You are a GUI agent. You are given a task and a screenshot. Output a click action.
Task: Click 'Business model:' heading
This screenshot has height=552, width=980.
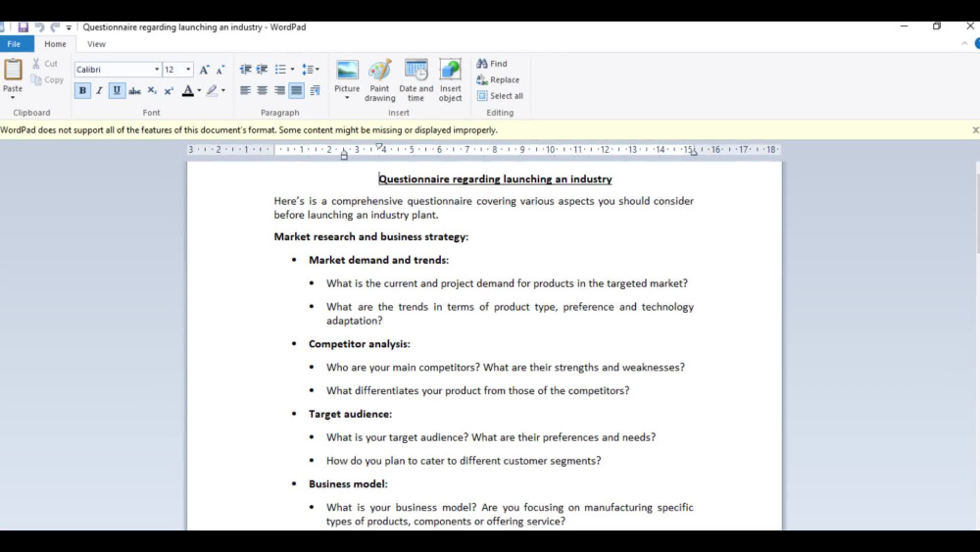click(x=348, y=484)
